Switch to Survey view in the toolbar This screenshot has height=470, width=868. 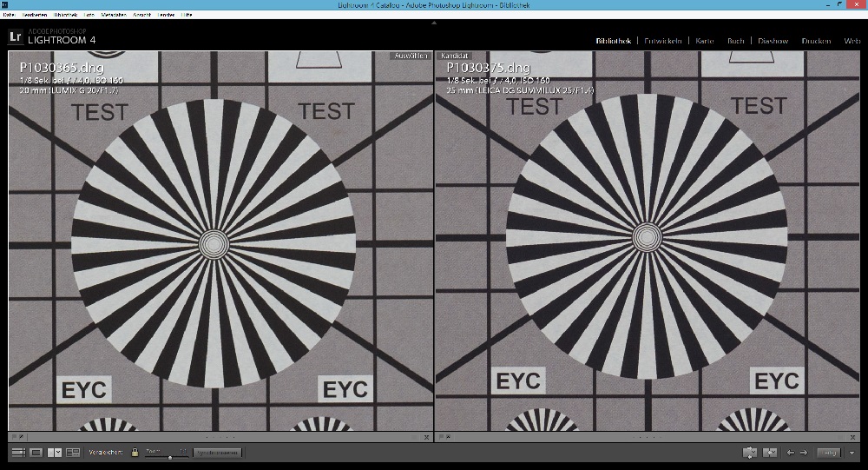[73, 453]
